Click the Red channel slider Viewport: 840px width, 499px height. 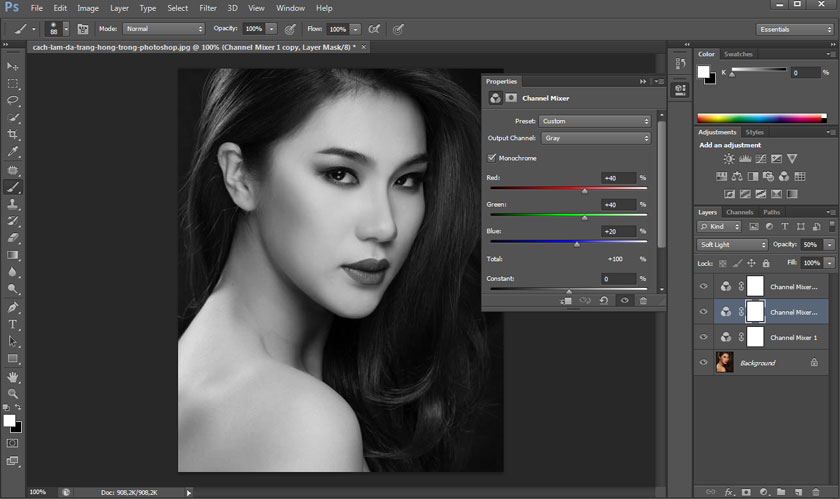(x=585, y=189)
